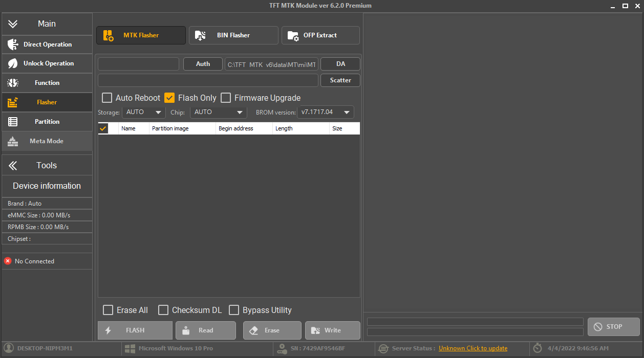Screen dimensions: 644x358
Task: Select the Direct Operation sidebar icon
Action: pyautogui.click(x=13, y=44)
